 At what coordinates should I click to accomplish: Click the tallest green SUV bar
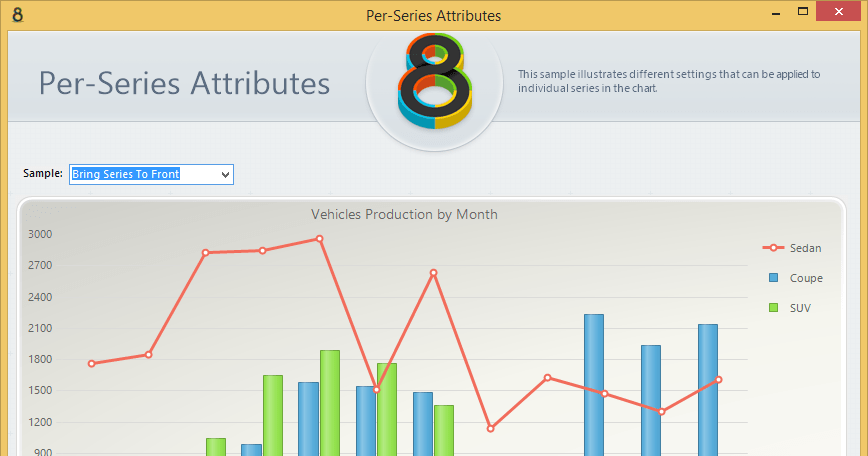(x=330, y=403)
